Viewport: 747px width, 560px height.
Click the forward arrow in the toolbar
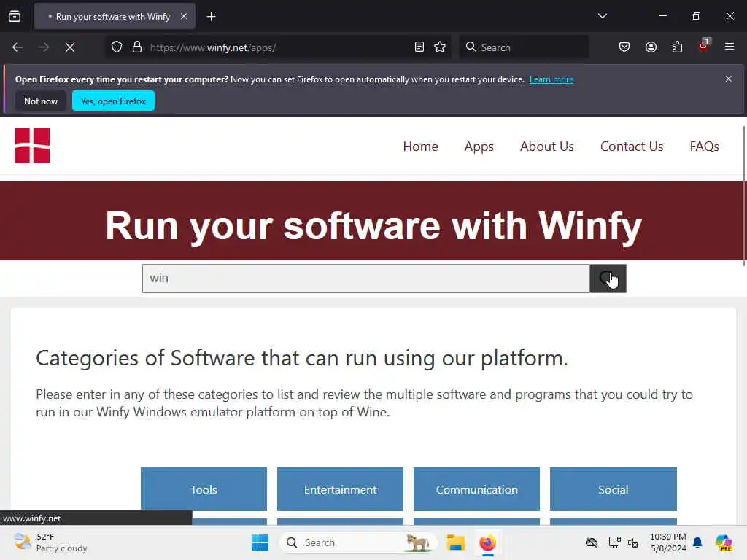pyautogui.click(x=44, y=47)
